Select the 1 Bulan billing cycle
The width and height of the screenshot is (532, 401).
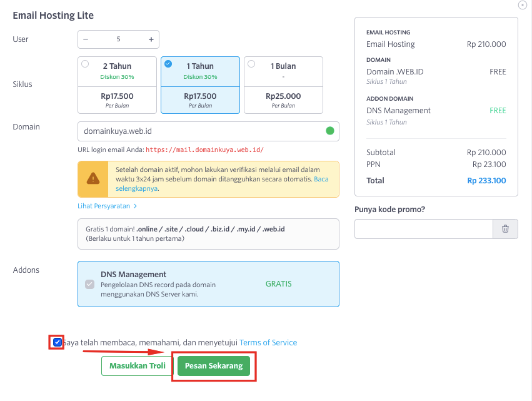point(251,64)
